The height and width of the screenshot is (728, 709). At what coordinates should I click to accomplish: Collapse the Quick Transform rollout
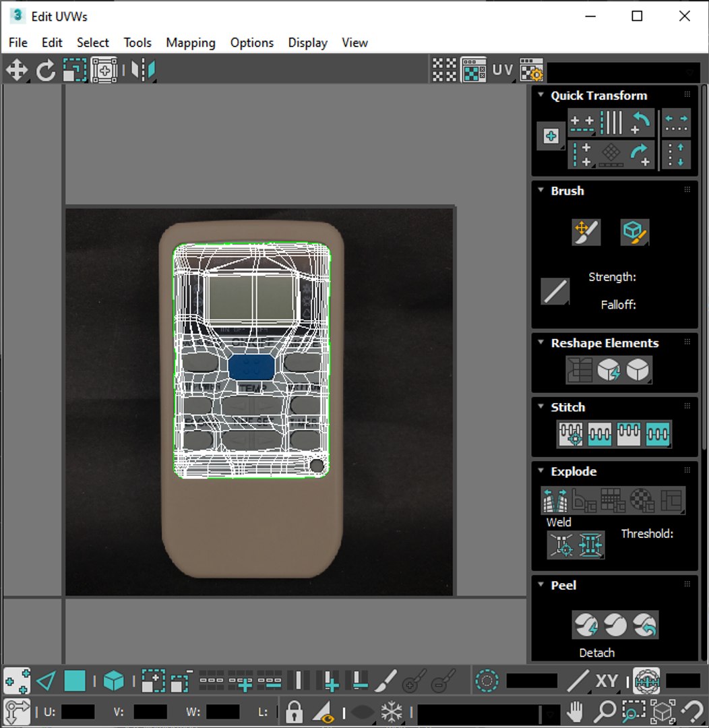coord(541,95)
